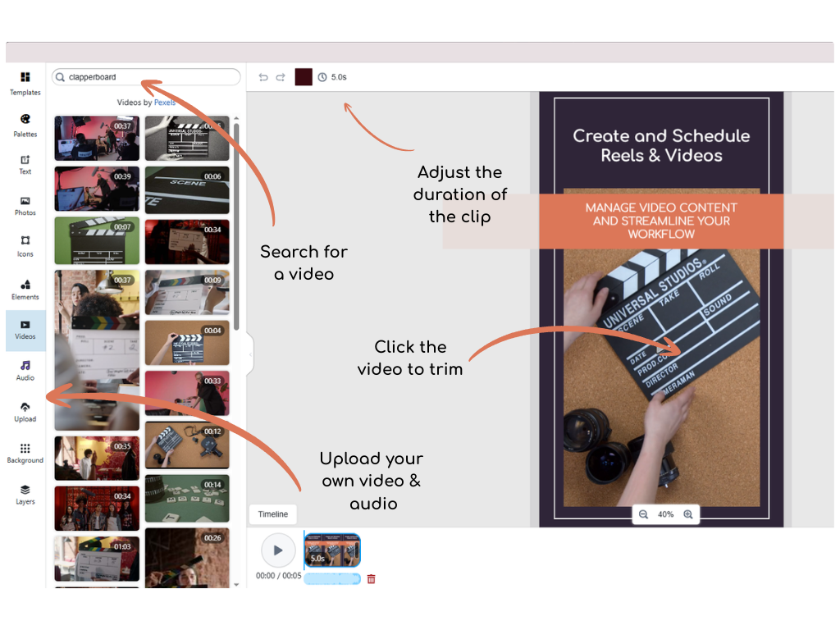Select the 00:12 clapperboard and camera video
Image resolution: width=840 pixels, height=630 pixels.
[187, 445]
